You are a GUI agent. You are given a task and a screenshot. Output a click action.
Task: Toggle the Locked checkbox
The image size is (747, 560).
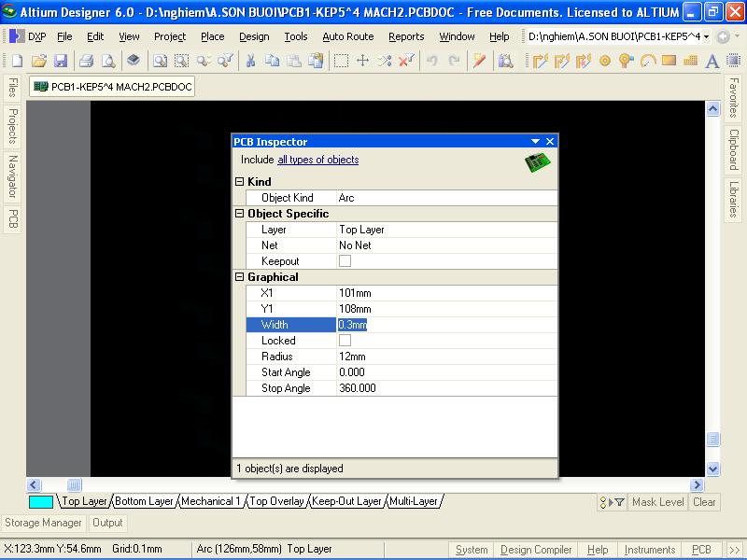(345, 341)
